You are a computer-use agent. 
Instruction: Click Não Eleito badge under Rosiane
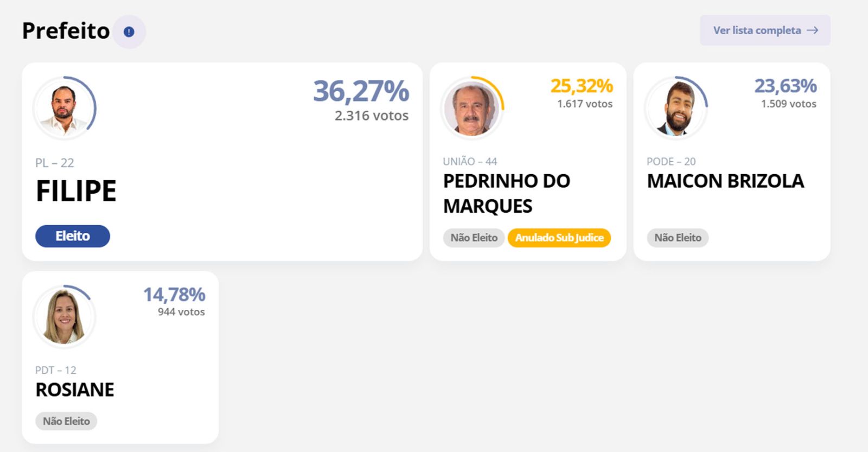click(66, 421)
